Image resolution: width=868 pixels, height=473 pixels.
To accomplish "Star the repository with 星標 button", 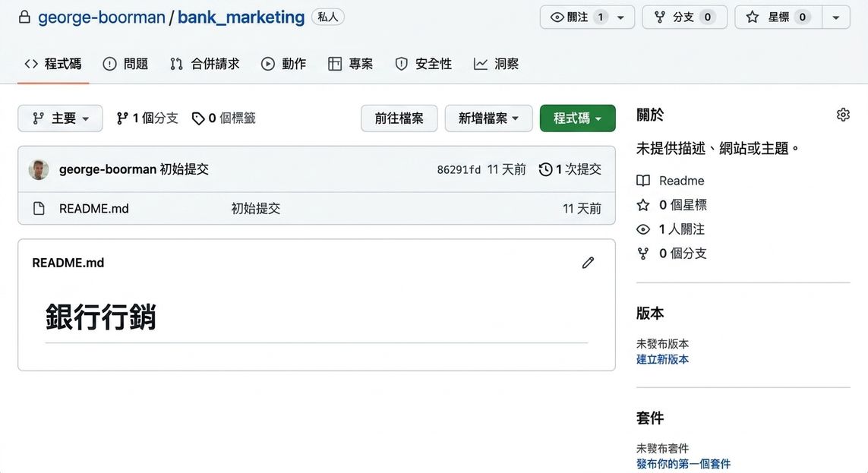I will [778, 17].
